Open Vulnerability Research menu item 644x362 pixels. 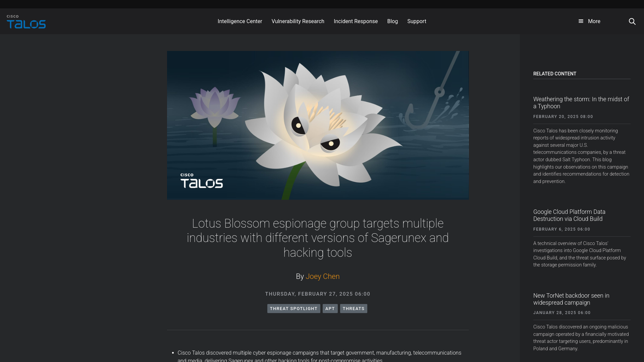tap(298, 21)
